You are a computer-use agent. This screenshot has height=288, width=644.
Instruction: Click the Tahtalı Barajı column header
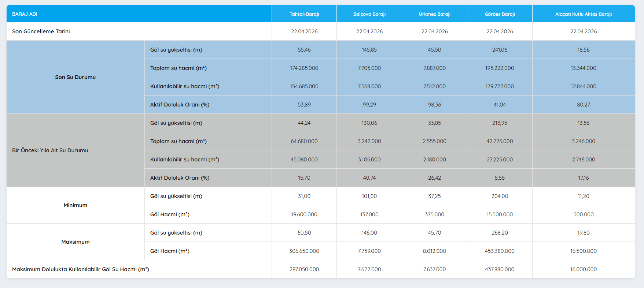(x=304, y=14)
